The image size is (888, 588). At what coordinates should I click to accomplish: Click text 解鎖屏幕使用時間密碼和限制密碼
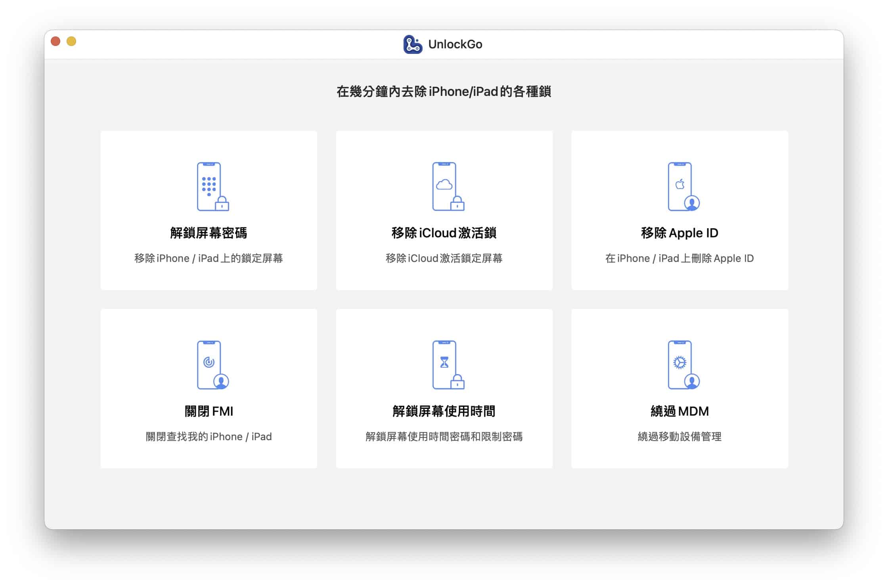444,437
